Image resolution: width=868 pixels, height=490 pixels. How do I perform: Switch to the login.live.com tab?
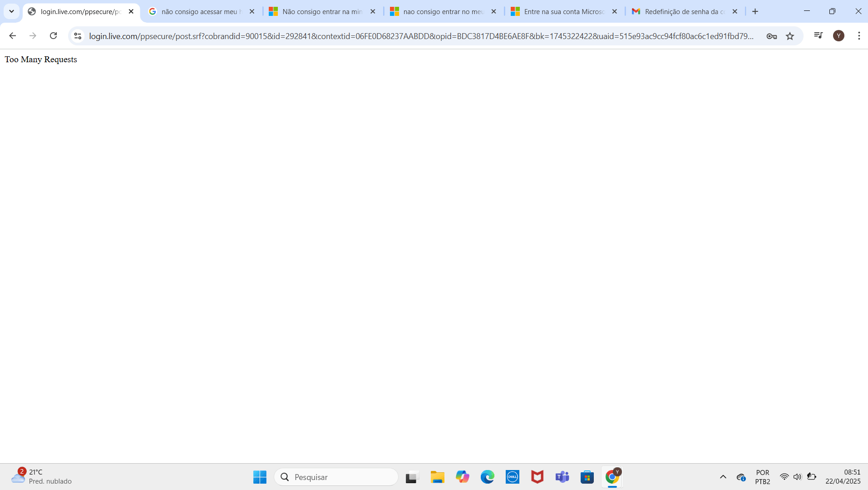click(81, 12)
